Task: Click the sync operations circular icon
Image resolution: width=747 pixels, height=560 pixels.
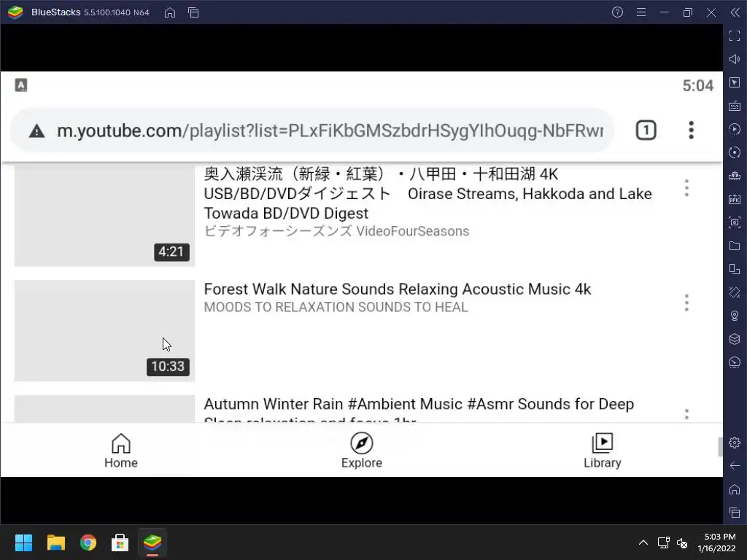Action: tap(735, 152)
